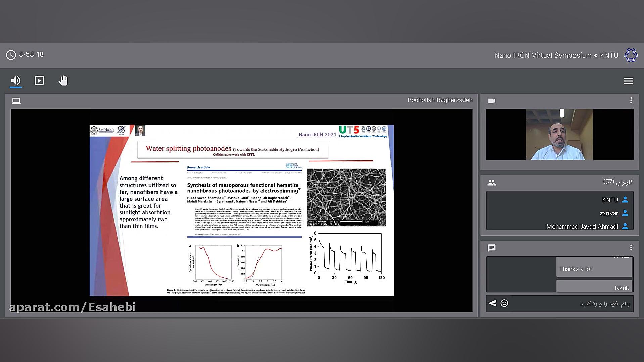644x362 pixels.
Task: Click the screen share laptop icon
Action: click(x=16, y=101)
